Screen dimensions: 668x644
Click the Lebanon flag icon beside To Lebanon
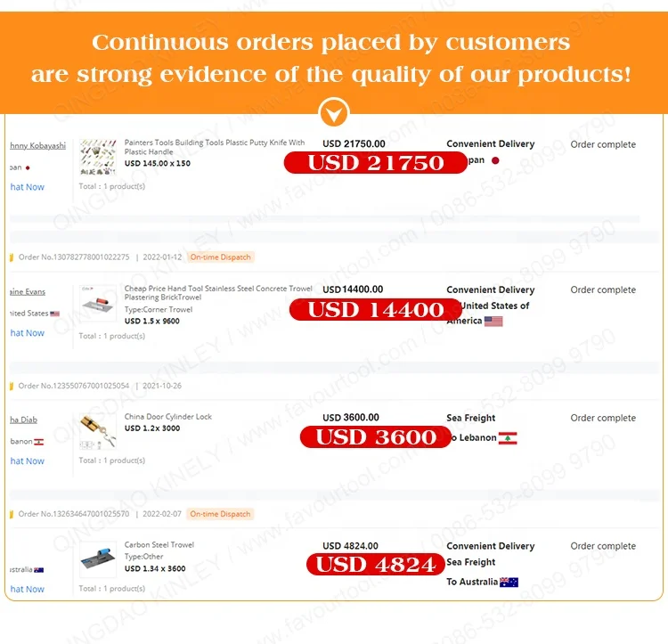point(508,438)
